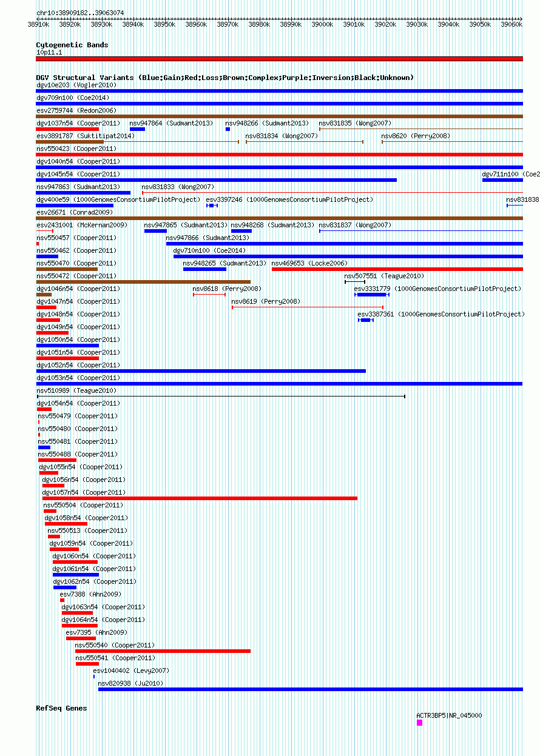The height and width of the screenshot is (756, 540).
Task: Click the 39000k ruler position label
Action: click(322, 24)
